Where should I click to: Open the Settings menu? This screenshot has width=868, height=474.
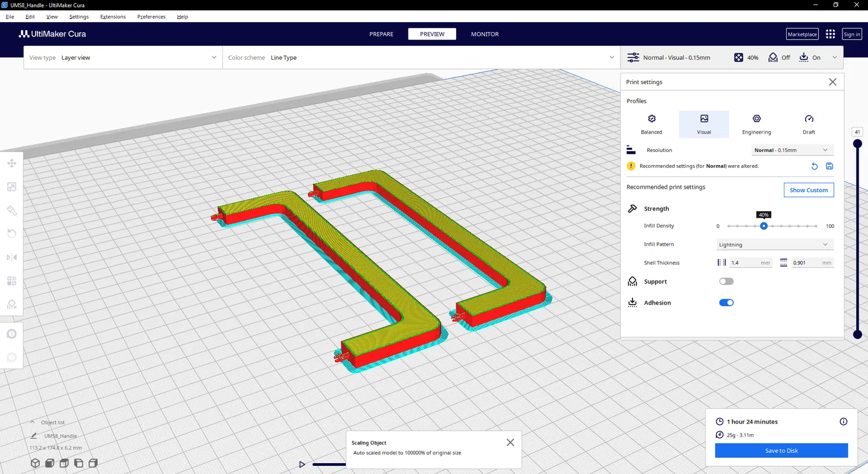point(79,17)
